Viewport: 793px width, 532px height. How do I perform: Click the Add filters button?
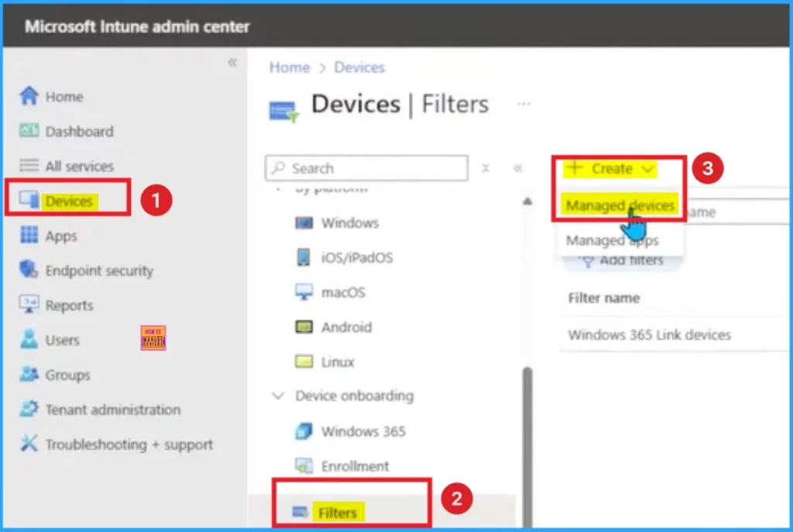[622, 261]
